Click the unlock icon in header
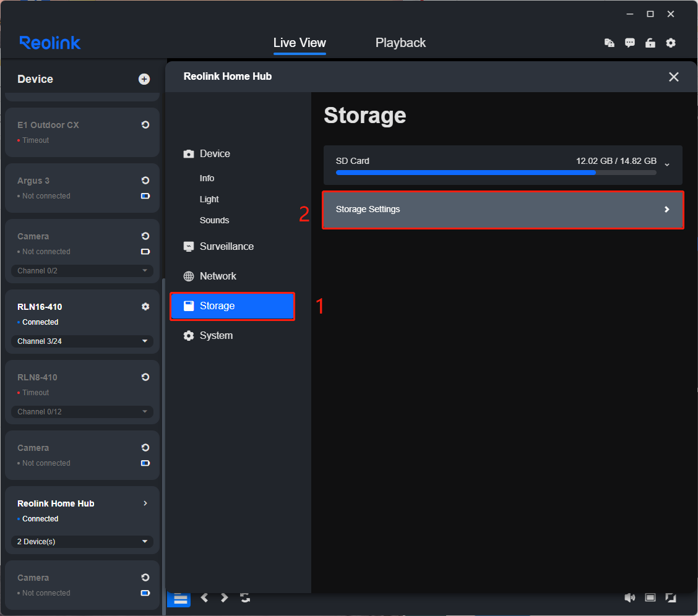This screenshot has width=698, height=616. tap(650, 43)
